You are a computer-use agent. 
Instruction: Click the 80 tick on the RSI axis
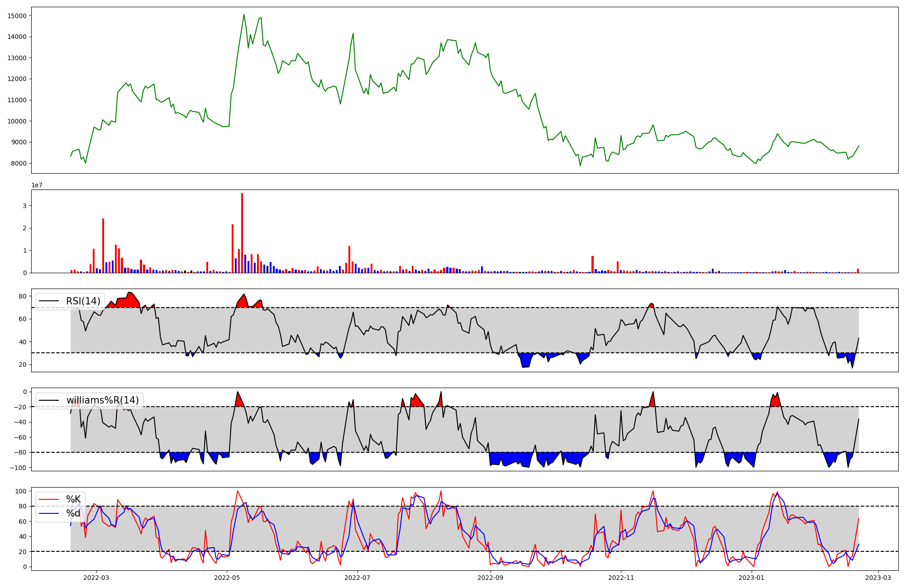[x=23, y=296]
